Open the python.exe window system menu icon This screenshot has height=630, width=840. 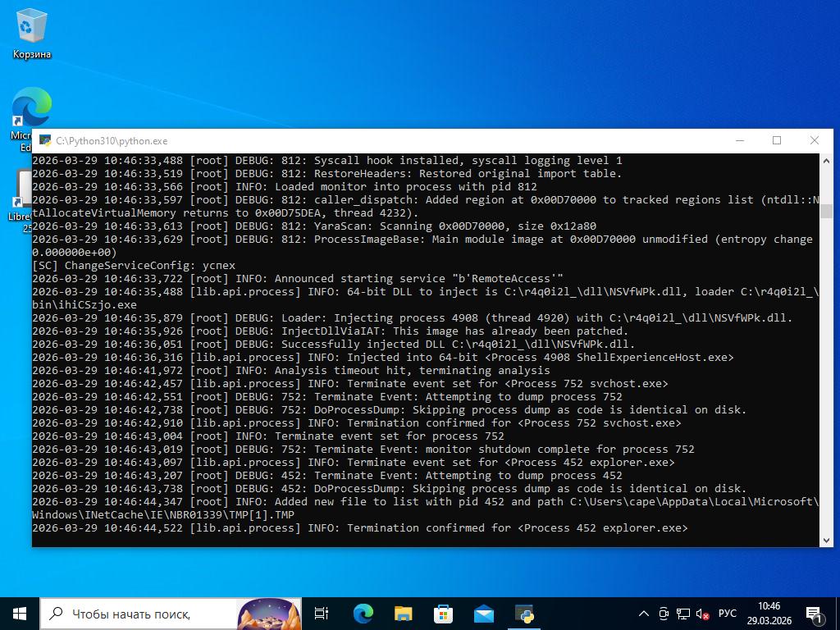(45, 141)
